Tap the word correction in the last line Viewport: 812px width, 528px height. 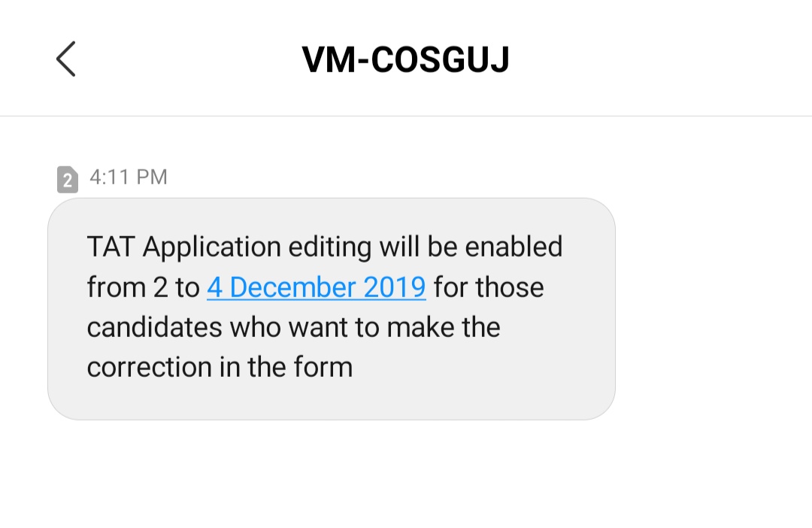coord(149,367)
